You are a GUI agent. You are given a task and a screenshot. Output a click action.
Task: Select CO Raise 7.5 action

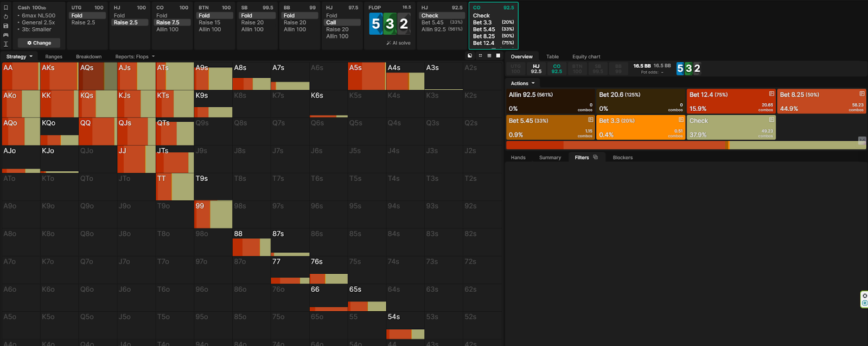coord(173,22)
